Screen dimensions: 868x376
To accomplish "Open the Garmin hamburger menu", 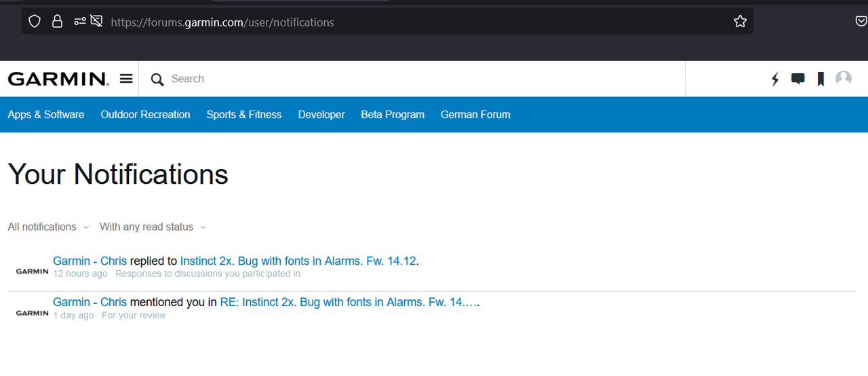I will pos(126,79).
